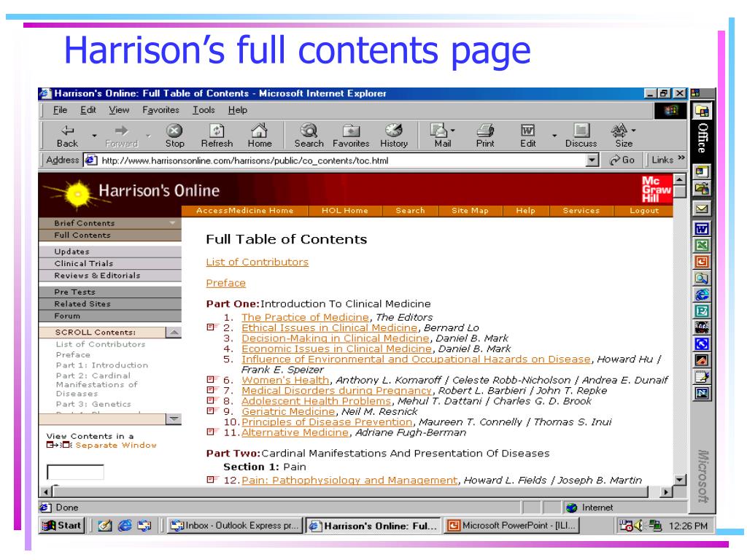Select Part 3: Genetics in scroll contents
The width and height of the screenshot is (747, 560).
tap(93, 404)
